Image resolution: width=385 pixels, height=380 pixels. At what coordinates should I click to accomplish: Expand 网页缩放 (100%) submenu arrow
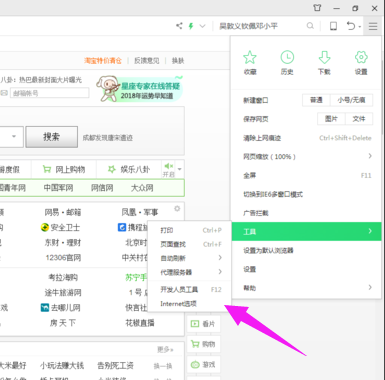coord(370,156)
